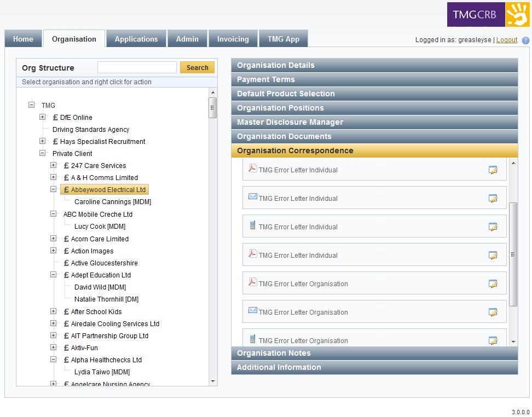Click pound icon beside Aktiv-Fun
Viewport: 532px width, 417px height.
pyautogui.click(x=66, y=348)
